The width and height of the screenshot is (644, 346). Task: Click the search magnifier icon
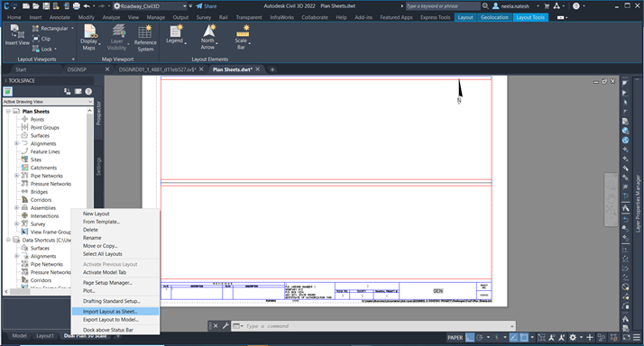[x=485, y=6]
